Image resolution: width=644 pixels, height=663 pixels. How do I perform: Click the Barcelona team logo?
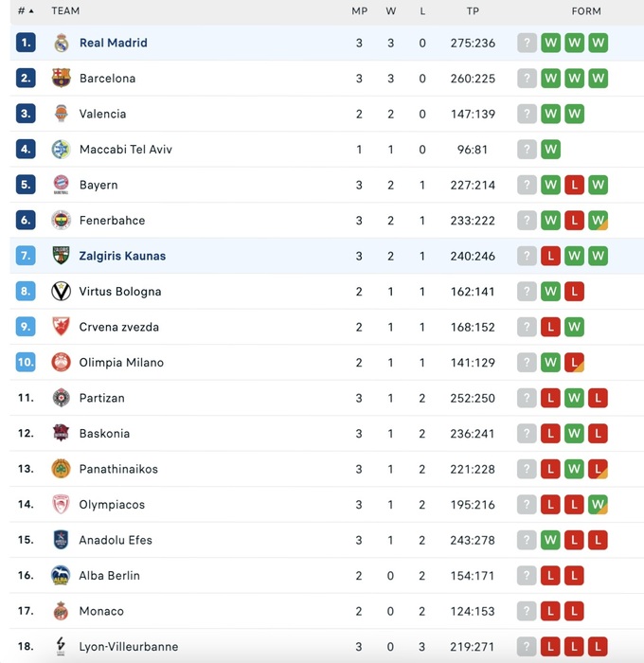[62, 79]
